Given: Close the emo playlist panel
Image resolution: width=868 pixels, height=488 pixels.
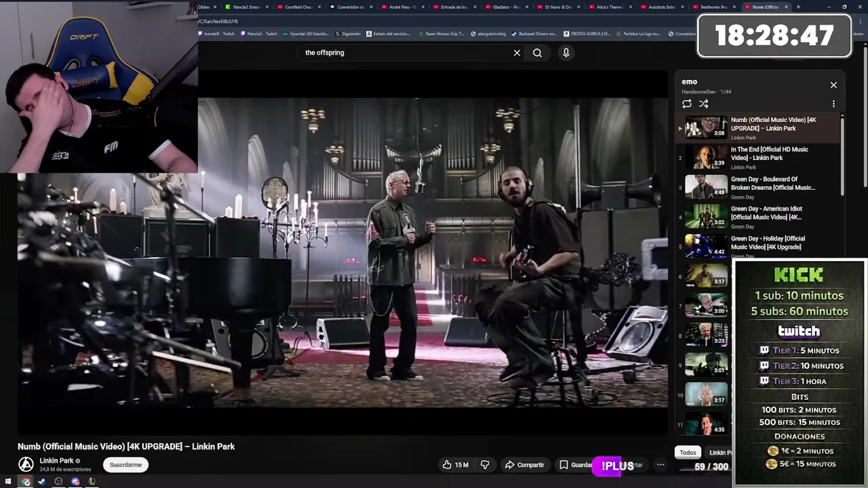Looking at the screenshot, I should [x=833, y=85].
